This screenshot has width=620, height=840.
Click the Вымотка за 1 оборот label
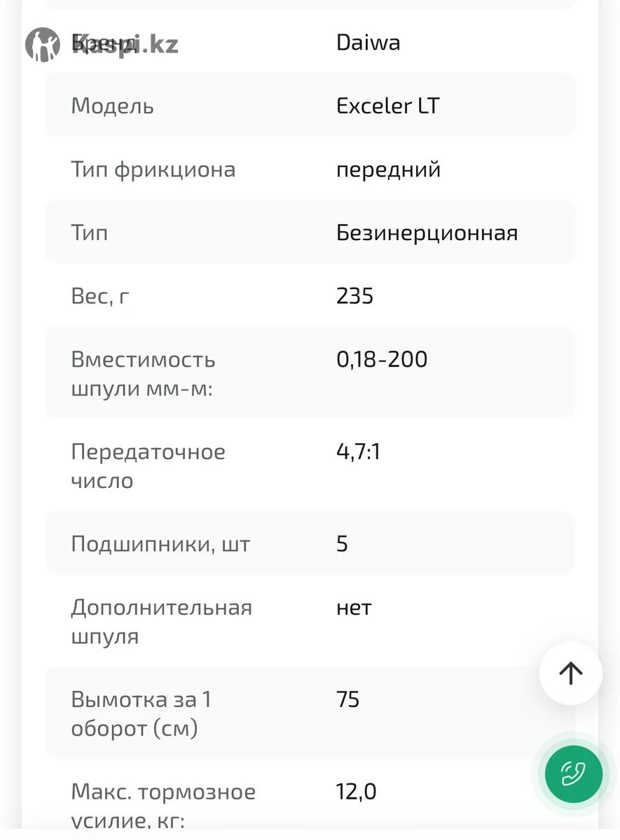tap(141, 713)
